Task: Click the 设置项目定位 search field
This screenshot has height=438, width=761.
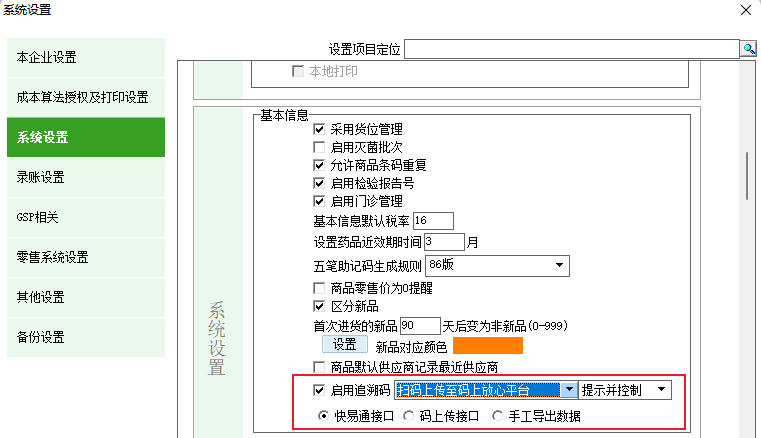Action: click(x=571, y=49)
